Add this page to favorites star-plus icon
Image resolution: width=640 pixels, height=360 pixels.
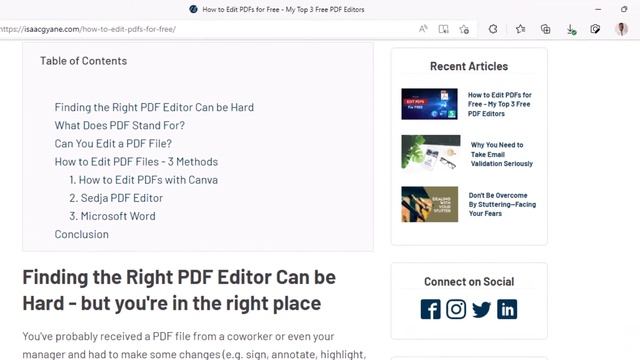(464, 29)
